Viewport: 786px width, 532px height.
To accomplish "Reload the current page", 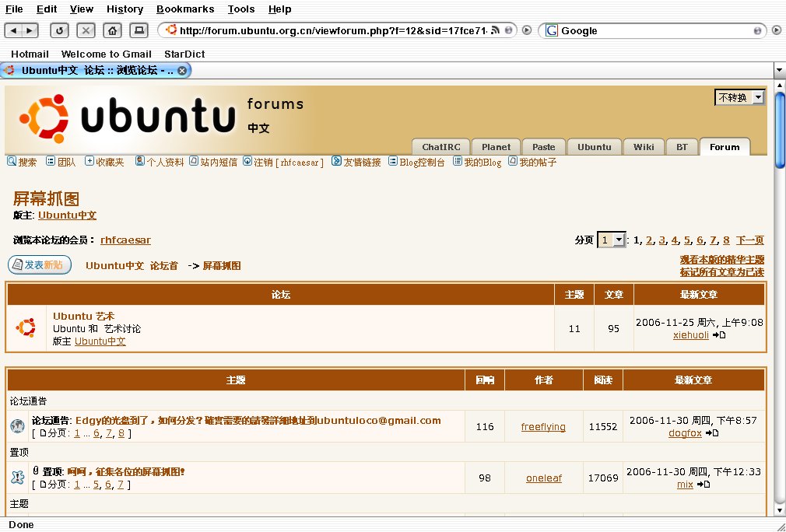I will coord(59,30).
